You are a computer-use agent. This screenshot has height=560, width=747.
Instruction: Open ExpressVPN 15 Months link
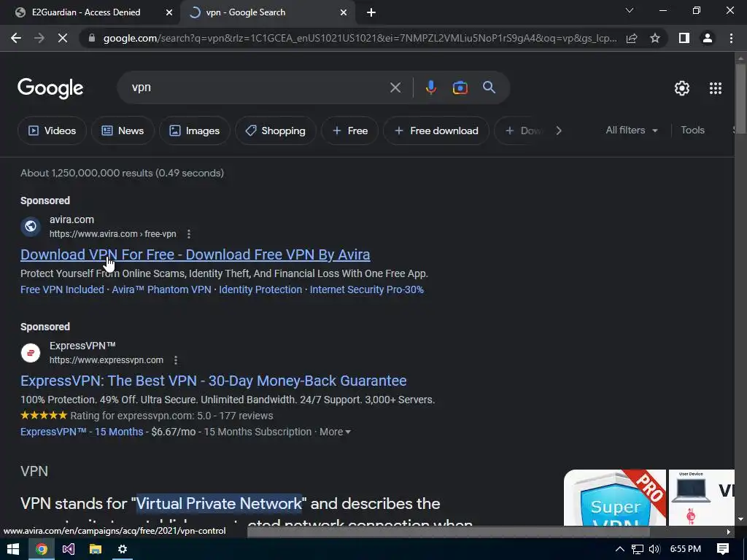point(82,432)
